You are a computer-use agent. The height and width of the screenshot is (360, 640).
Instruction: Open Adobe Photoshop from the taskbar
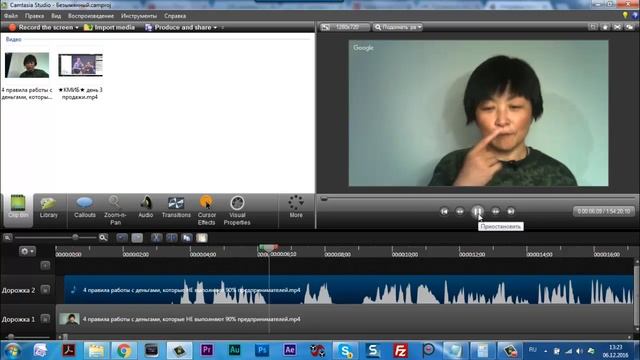point(262,350)
